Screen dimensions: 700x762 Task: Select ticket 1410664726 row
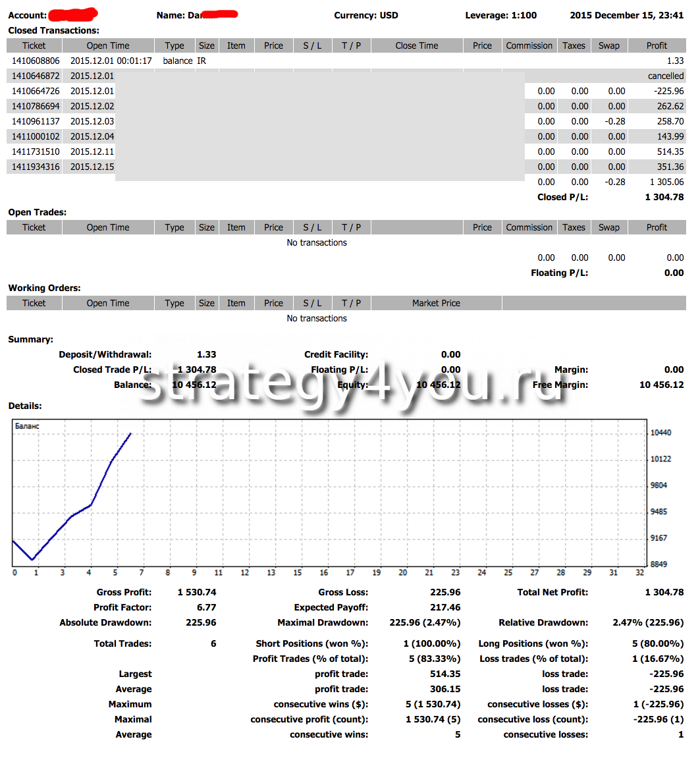[36, 91]
